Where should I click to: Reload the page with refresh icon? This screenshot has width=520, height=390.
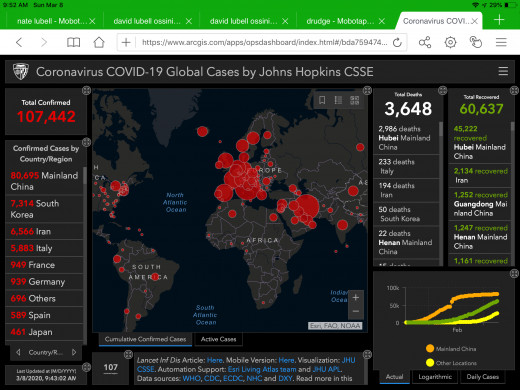point(397,42)
